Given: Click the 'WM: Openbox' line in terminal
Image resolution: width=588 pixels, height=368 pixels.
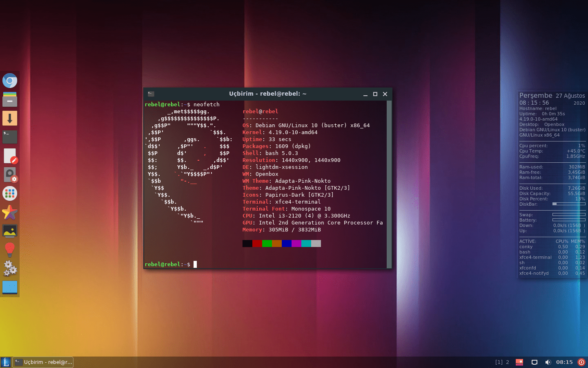Looking at the screenshot, I should coord(261,174).
